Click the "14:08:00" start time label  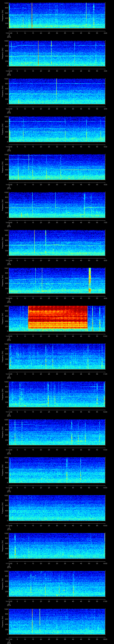coord(9,298)
